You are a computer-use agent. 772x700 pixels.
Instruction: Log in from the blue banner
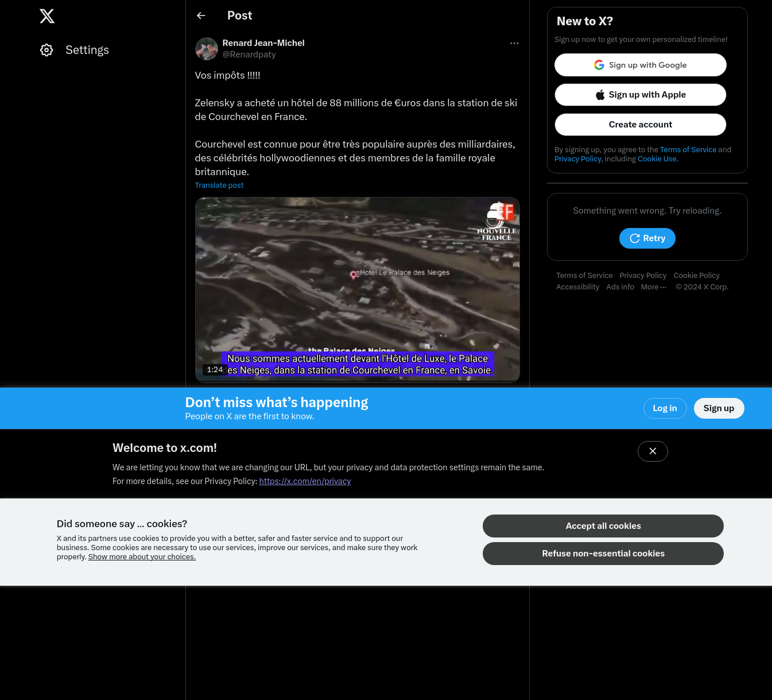click(665, 408)
